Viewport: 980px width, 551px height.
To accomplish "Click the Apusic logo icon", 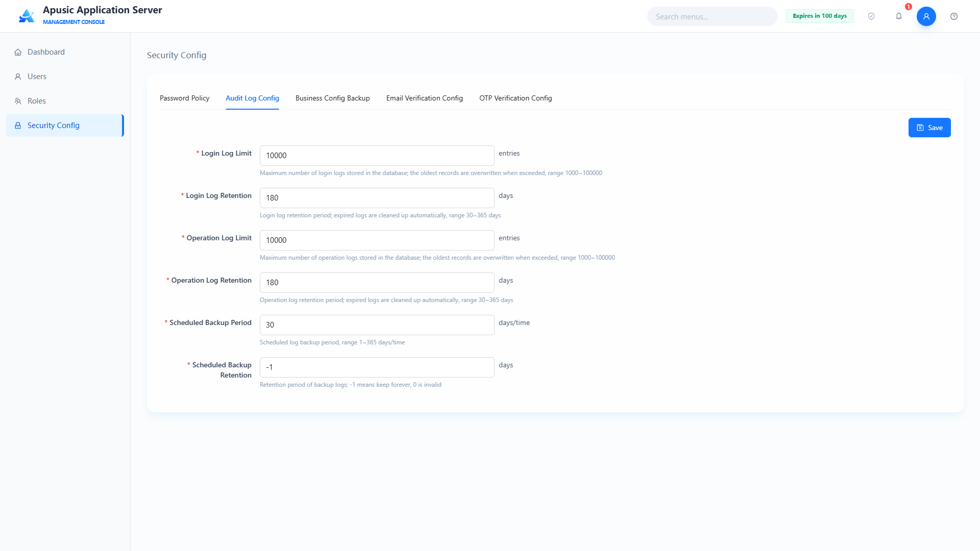I will [27, 16].
